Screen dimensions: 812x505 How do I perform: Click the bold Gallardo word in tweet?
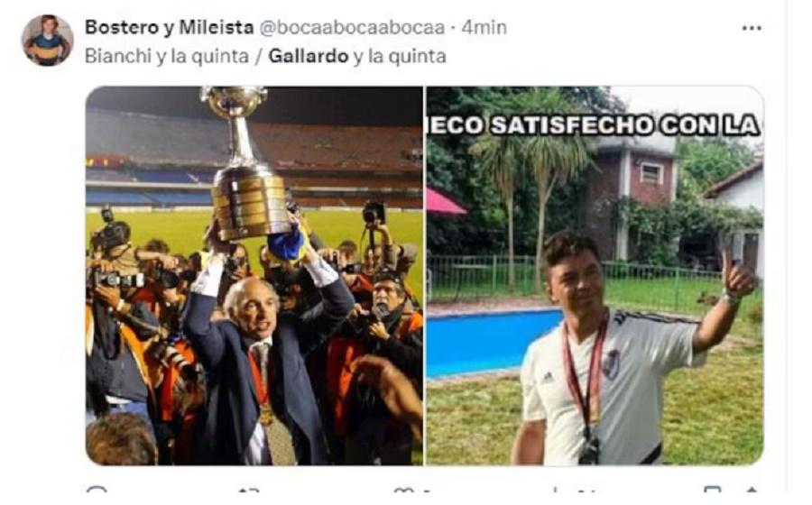point(309,56)
